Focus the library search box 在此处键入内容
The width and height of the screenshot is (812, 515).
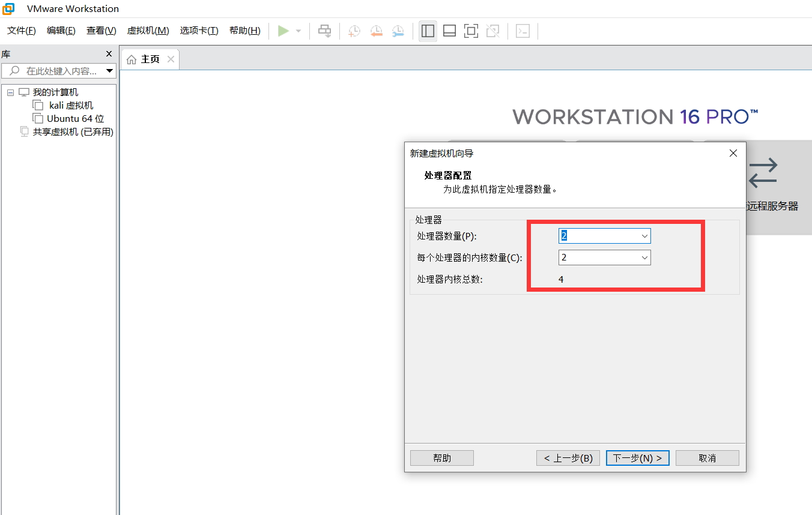click(59, 71)
